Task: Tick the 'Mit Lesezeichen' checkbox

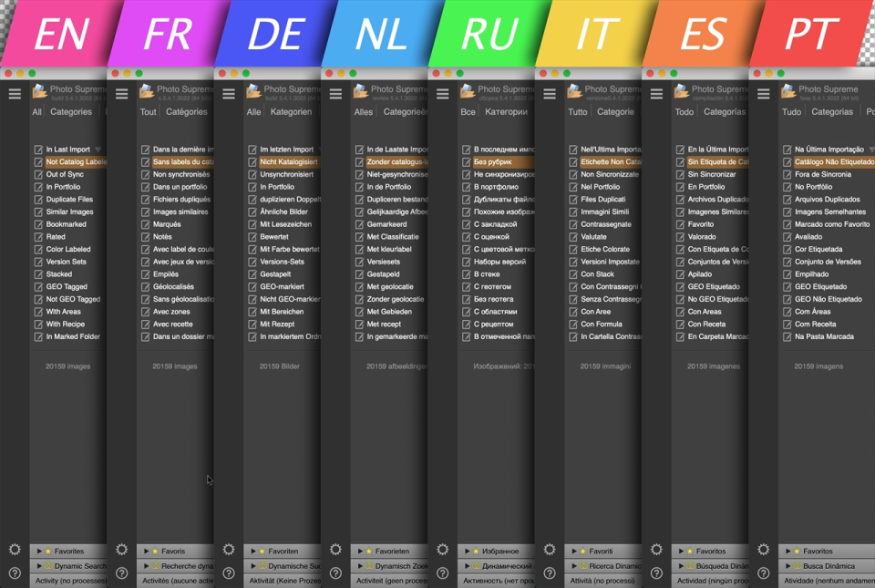Action: point(252,224)
